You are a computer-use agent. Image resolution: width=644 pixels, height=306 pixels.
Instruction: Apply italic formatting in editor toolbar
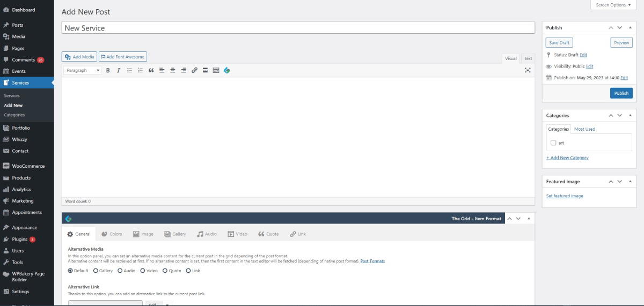pos(119,70)
